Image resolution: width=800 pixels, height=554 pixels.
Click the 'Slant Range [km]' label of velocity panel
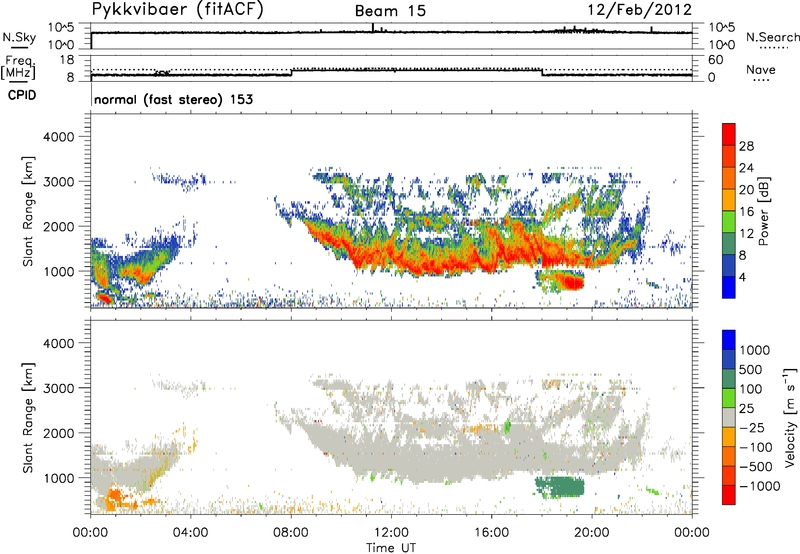click(x=28, y=418)
